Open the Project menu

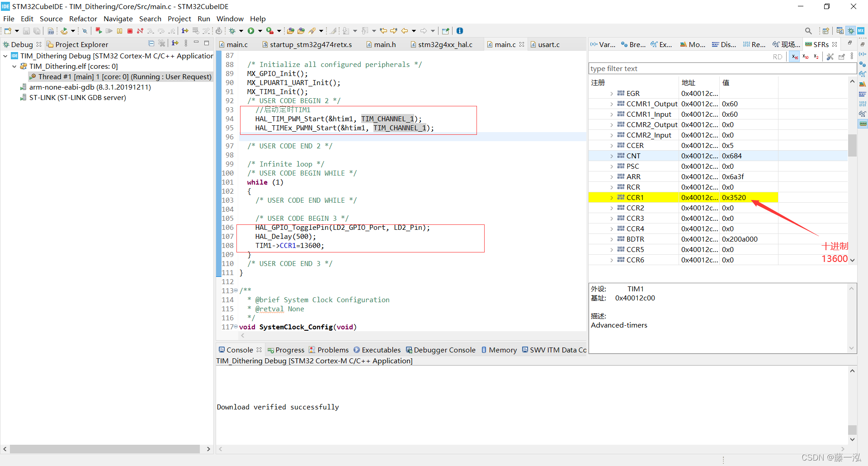click(179, 19)
